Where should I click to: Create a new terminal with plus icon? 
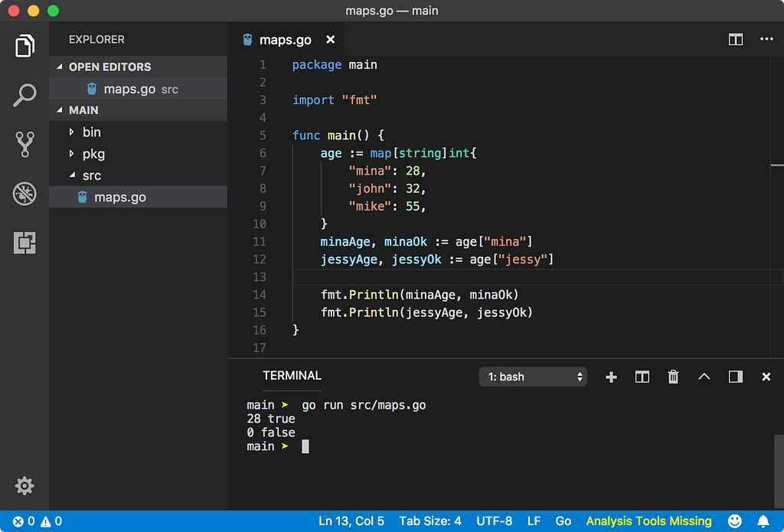(611, 377)
